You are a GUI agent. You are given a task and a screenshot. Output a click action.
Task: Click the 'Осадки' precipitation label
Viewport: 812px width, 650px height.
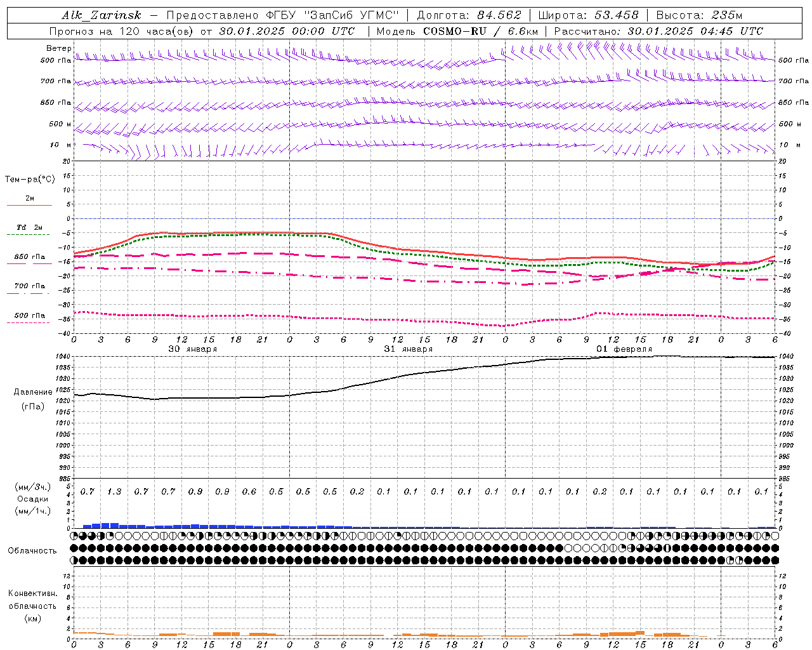point(33,499)
